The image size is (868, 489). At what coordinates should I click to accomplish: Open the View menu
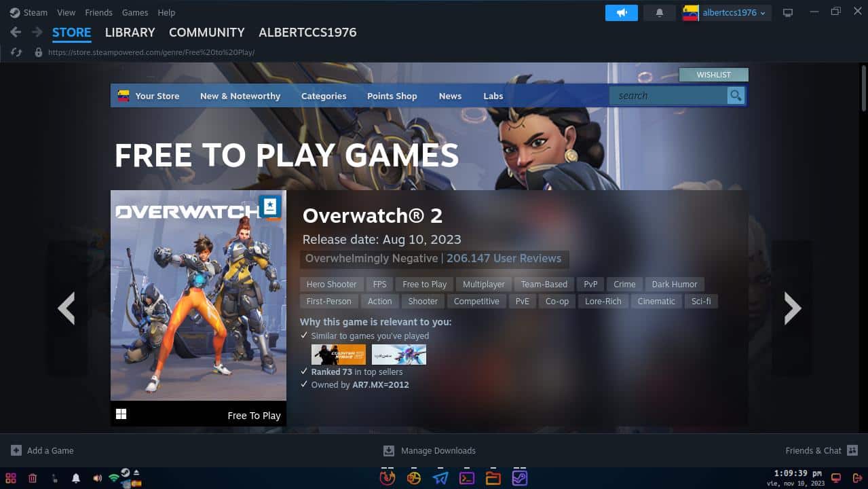coord(67,12)
